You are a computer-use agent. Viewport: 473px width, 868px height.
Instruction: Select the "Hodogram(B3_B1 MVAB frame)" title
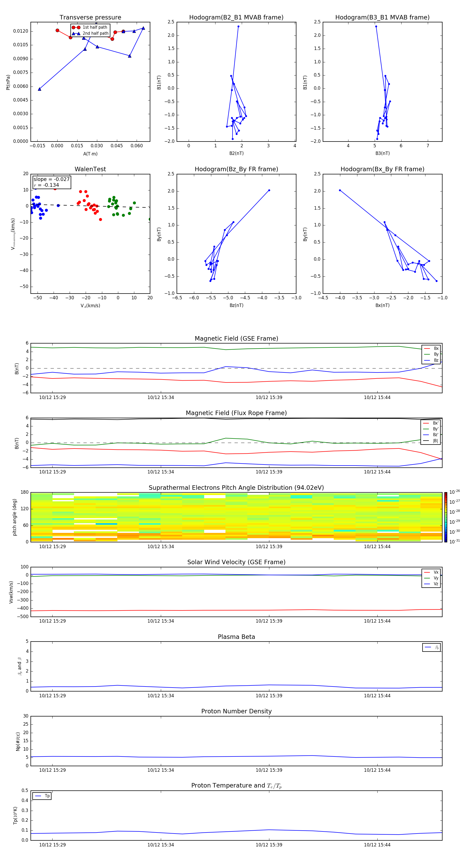(x=382, y=18)
